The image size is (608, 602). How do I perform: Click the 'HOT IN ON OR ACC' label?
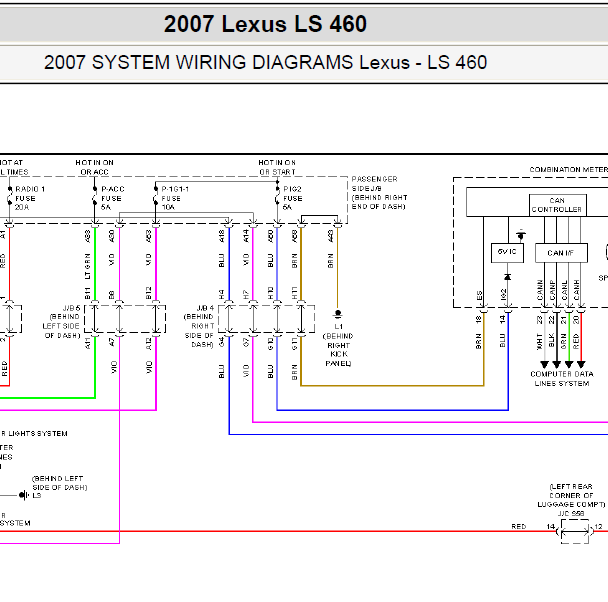pos(95,167)
